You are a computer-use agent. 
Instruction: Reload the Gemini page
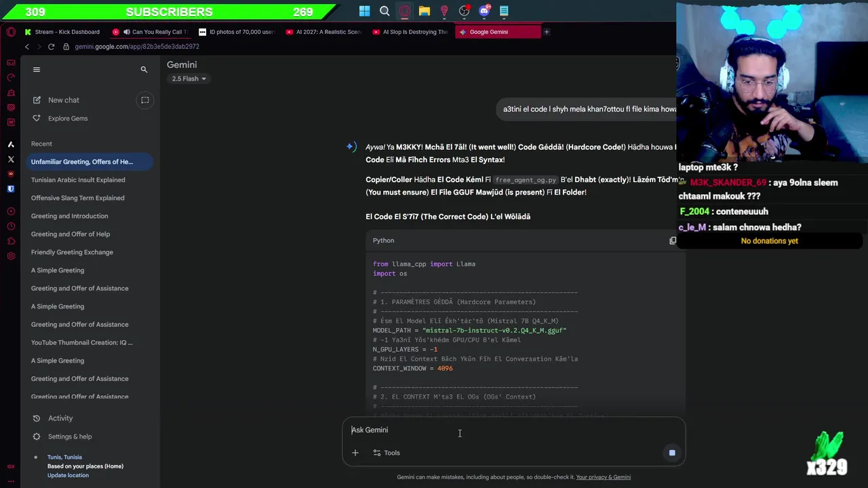[51, 47]
